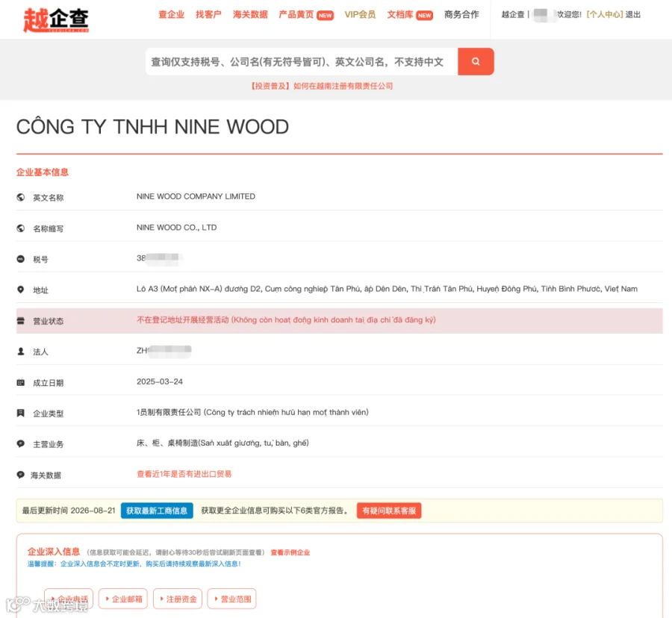Open the 找客户 menu item
The height and width of the screenshot is (618, 672).
208,15
